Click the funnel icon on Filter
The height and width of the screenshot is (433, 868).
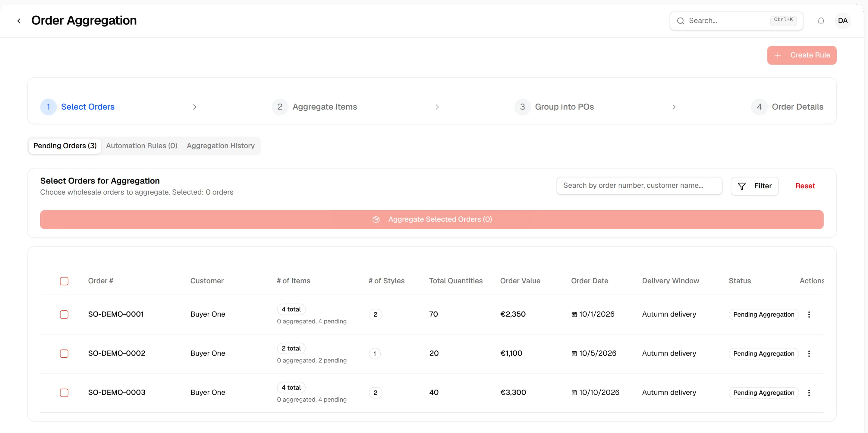(741, 186)
